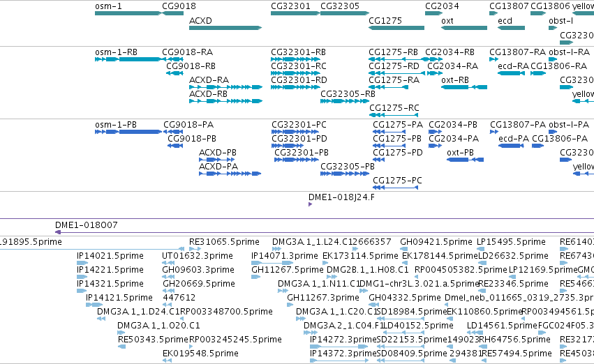Viewport: 594px width, 364px height.
Task: Click the CG1275-PA protein label
Action: (398, 125)
